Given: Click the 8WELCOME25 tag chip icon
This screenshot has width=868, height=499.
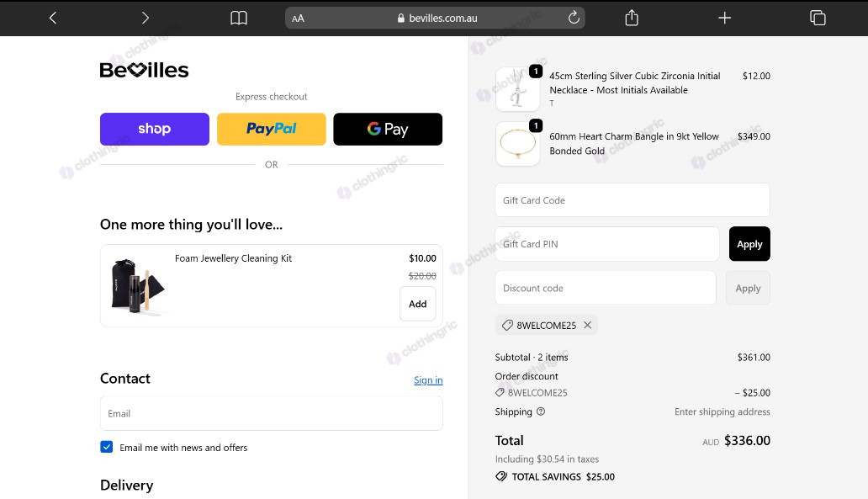Looking at the screenshot, I should 507,325.
